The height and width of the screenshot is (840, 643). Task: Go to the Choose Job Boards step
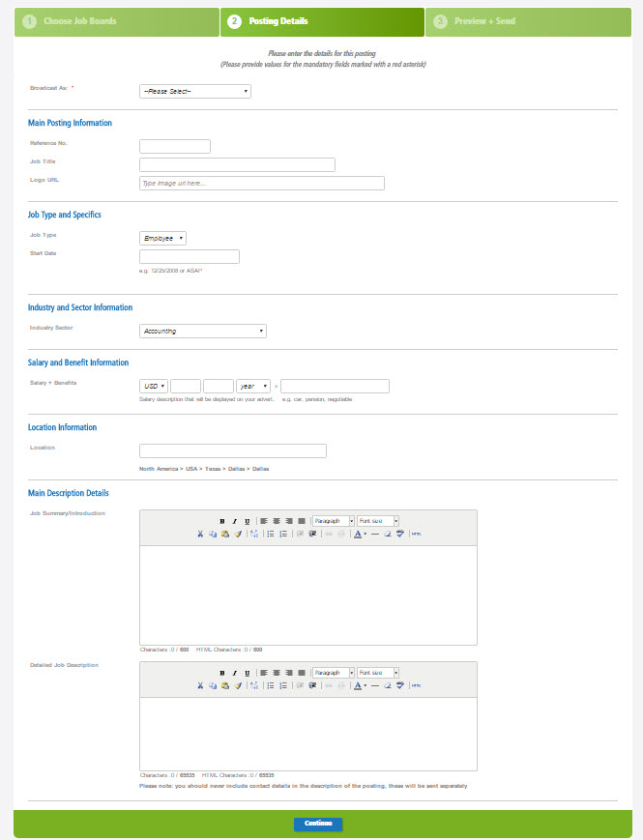(x=116, y=21)
